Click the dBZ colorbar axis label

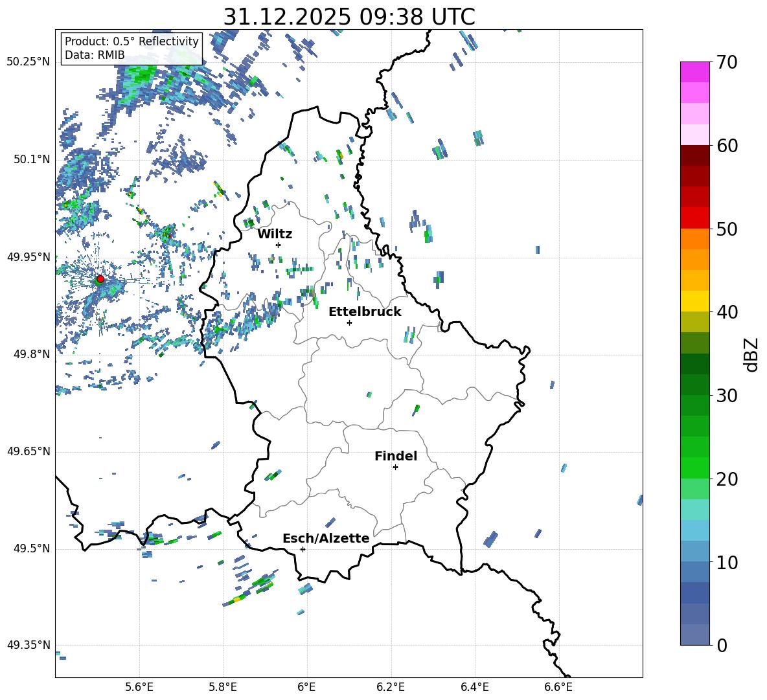pos(751,354)
